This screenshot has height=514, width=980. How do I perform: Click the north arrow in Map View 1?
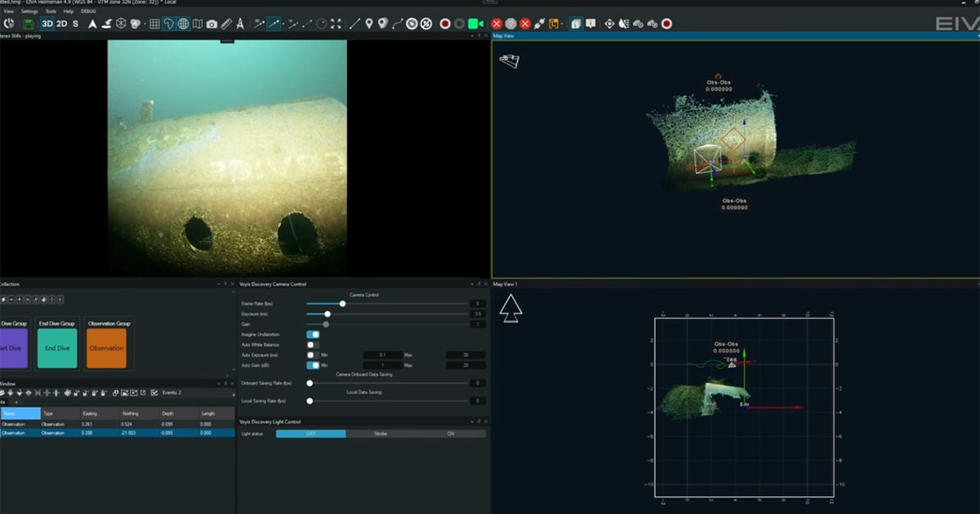510,308
